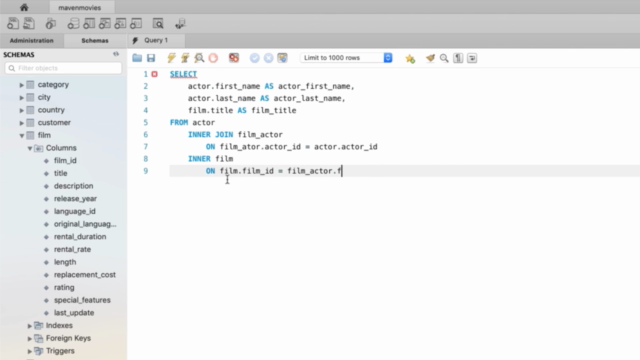Select the rating column
The image size is (640, 360).
(x=64, y=287)
